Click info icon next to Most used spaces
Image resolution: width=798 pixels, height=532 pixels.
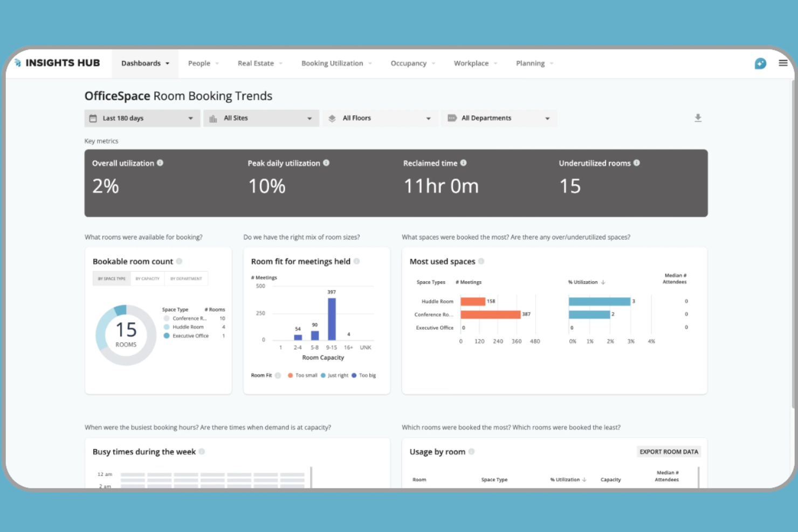tap(481, 261)
